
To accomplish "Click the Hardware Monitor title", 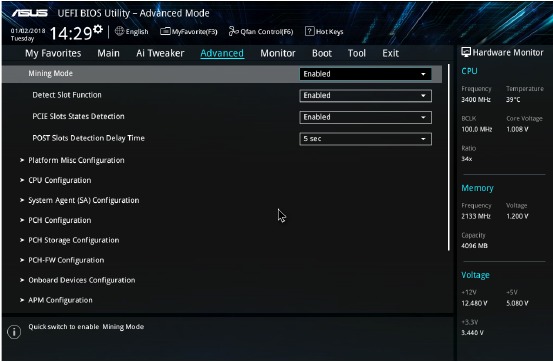I will (x=508, y=53).
